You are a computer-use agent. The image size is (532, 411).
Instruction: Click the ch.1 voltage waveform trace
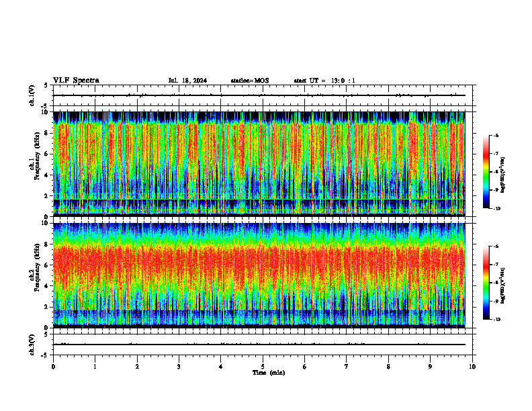(259, 95)
